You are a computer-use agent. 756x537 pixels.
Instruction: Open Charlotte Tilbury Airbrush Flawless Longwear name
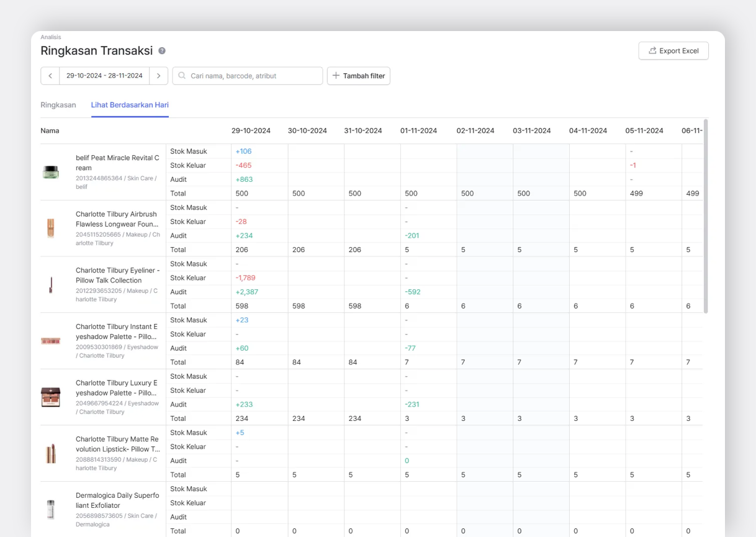point(117,219)
